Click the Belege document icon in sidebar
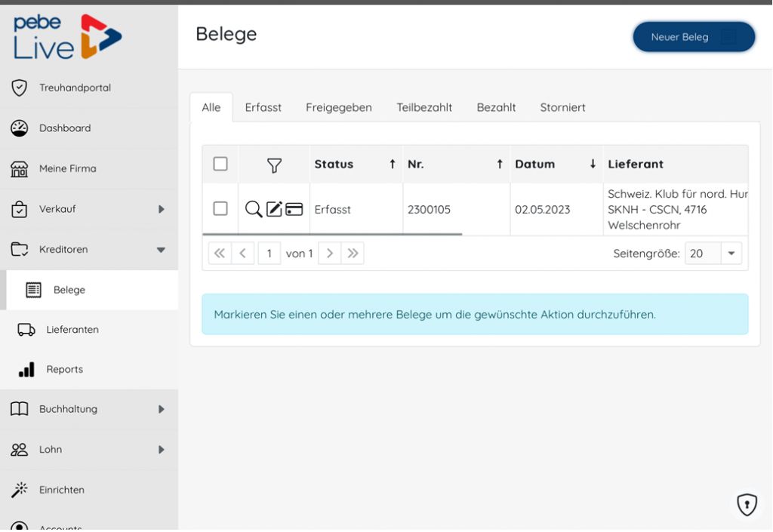This screenshot has height=532, width=773. 33,290
